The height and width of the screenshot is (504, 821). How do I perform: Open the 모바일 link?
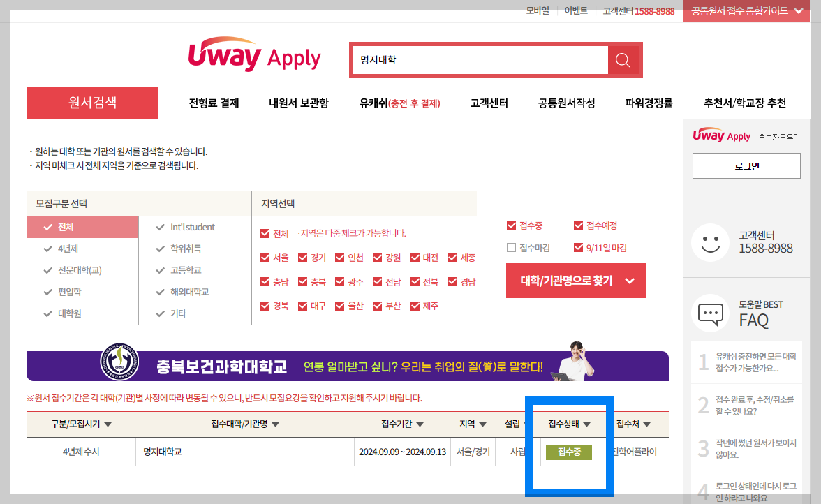[538, 11]
